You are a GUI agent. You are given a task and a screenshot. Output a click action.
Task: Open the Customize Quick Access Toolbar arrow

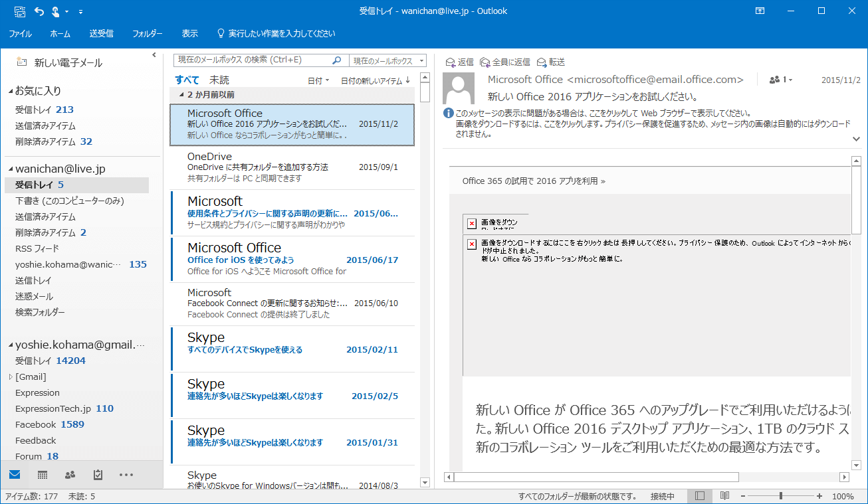pos(80,11)
